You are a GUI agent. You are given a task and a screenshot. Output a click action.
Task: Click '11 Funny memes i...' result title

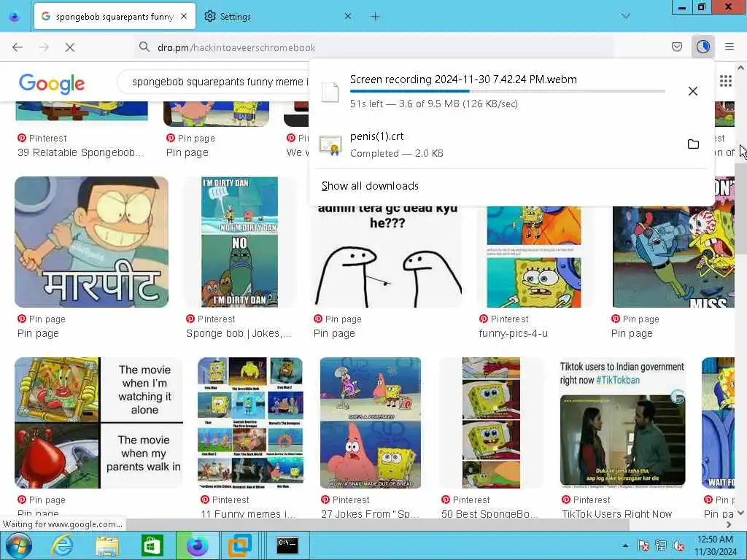pos(248,513)
